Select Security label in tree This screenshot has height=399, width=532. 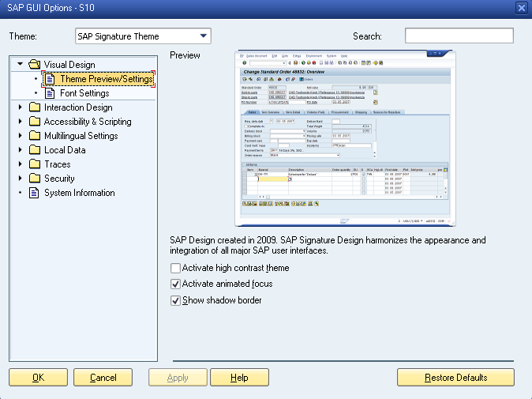coord(59,179)
